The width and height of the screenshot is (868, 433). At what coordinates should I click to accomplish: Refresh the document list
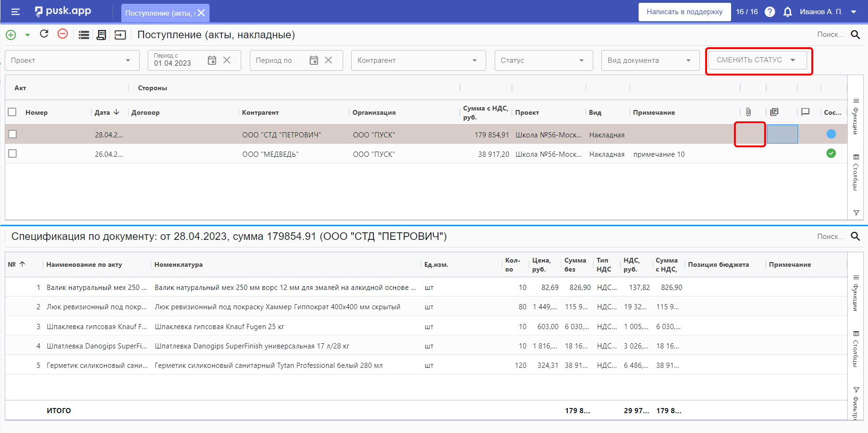[x=44, y=34]
